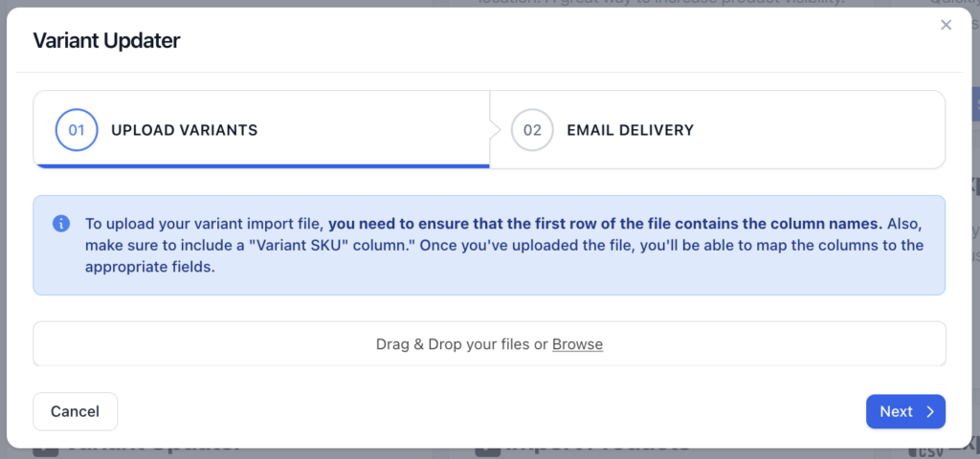980x459 pixels.
Task: Click icon beside dimmed Import Products heading
Action: pos(486,448)
